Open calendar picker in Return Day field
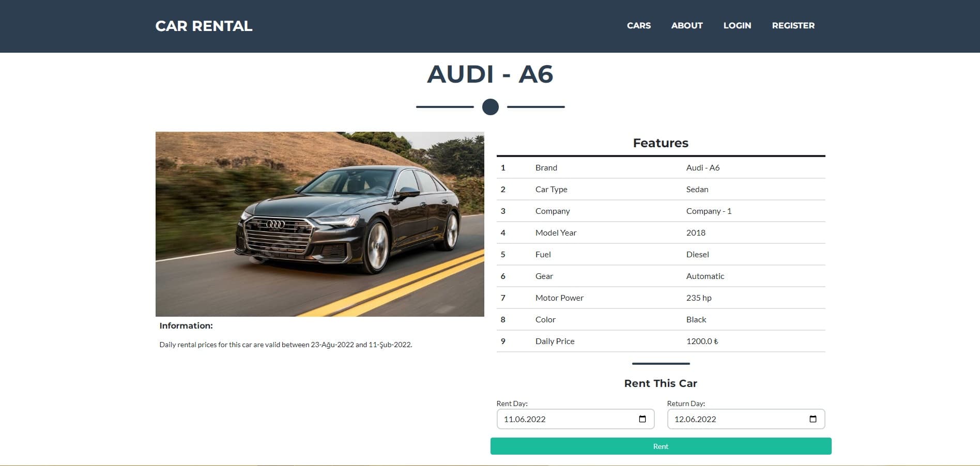 pyautogui.click(x=813, y=419)
